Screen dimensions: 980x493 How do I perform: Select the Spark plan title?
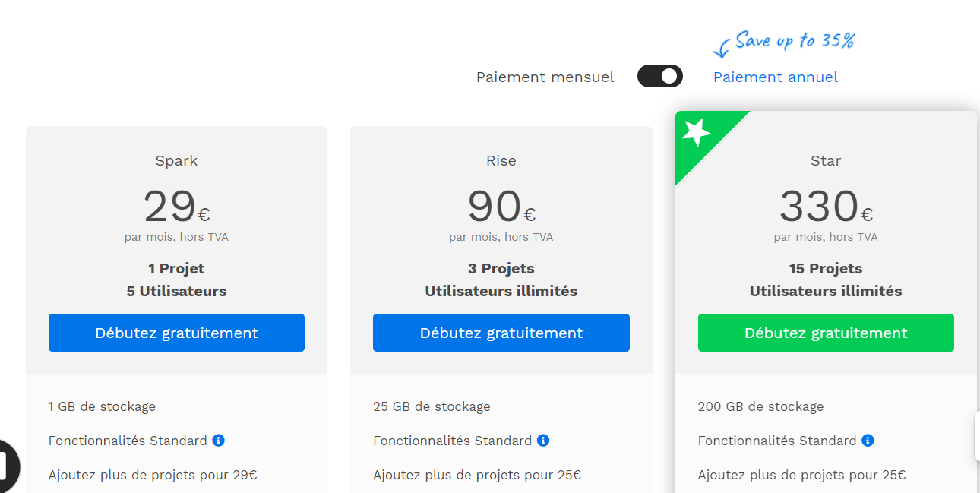[176, 160]
